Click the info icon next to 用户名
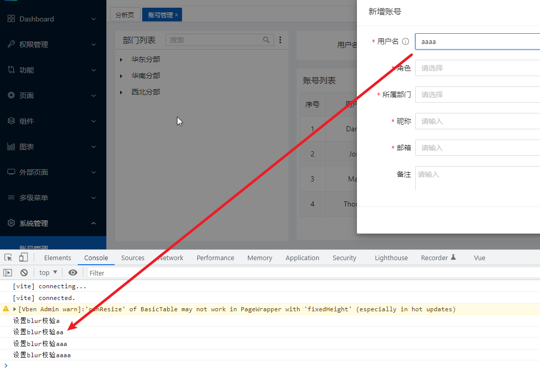The height and width of the screenshot is (392, 540). click(406, 41)
